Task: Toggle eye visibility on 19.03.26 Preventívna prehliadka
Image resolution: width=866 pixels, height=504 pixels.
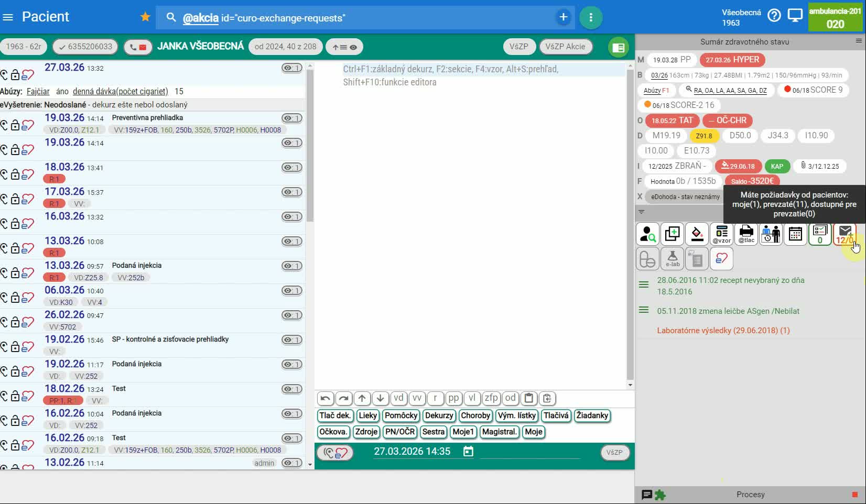Action: pyautogui.click(x=291, y=118)
